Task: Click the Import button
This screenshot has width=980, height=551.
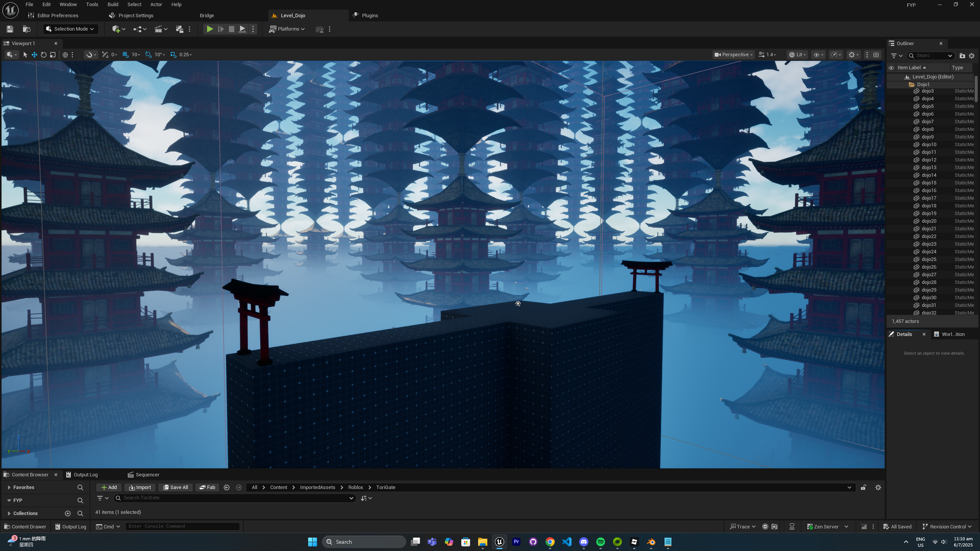Action: click(x=140, y=487)
